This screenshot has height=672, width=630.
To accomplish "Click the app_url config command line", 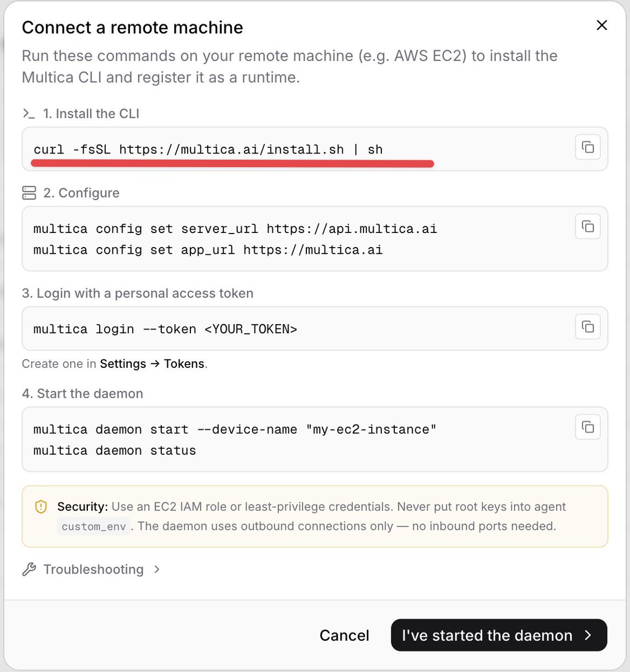I will click(208, 250).
